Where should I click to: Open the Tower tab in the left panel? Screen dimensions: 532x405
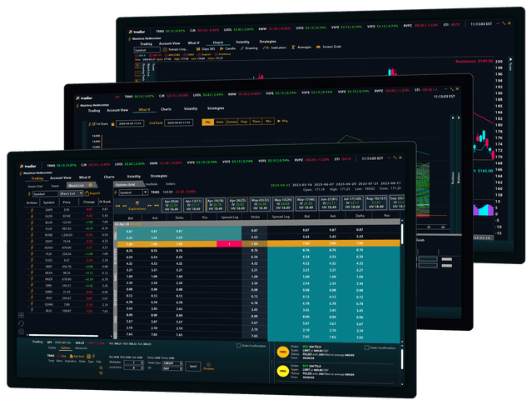(55, 186)
